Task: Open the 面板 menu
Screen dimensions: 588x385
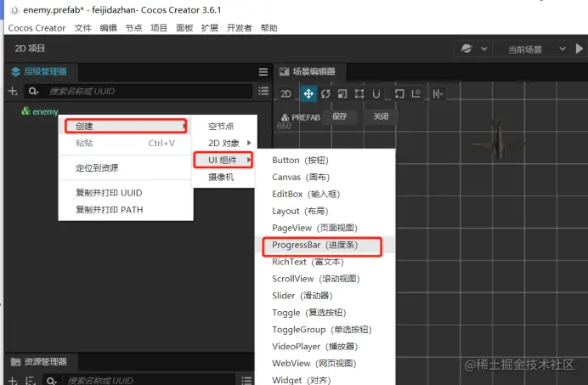Action: [x=184, y=28]
